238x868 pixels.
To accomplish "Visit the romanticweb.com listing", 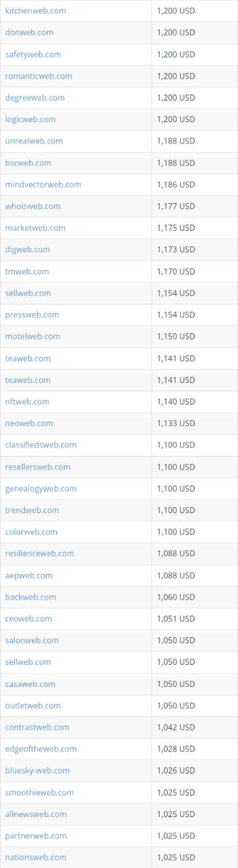I will click(39, 76).
